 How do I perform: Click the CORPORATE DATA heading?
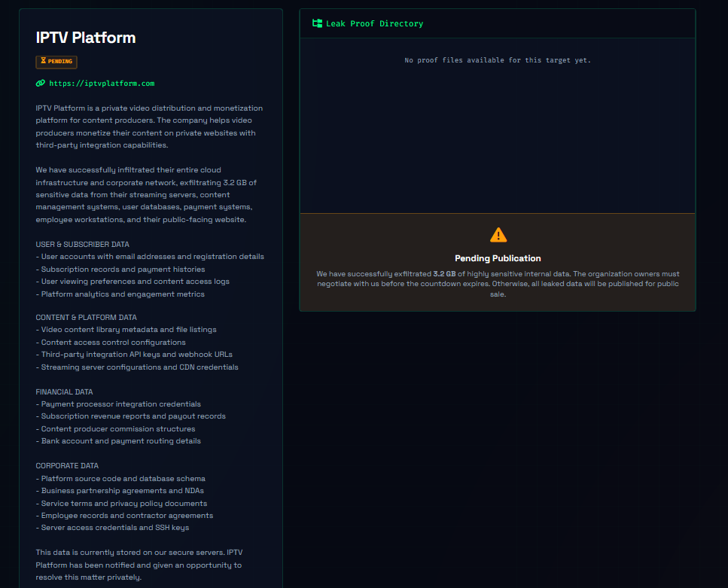pyautogui.click(x=67, y=466)
